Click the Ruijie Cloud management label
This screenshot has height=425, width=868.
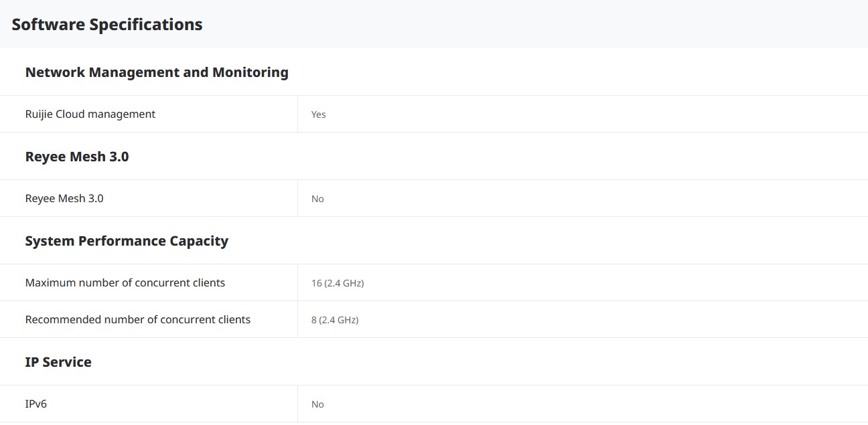pos(90,114)
